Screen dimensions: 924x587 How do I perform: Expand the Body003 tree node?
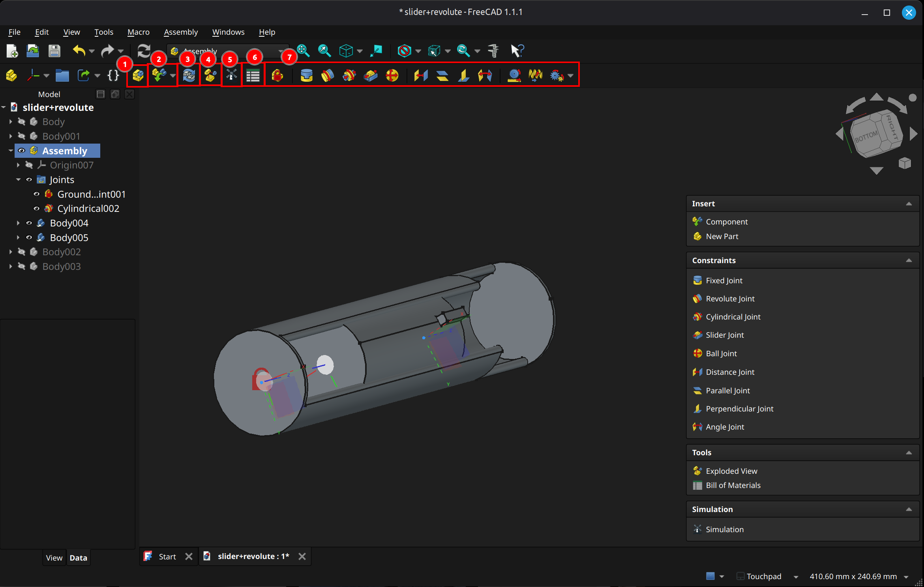point(11,266)
